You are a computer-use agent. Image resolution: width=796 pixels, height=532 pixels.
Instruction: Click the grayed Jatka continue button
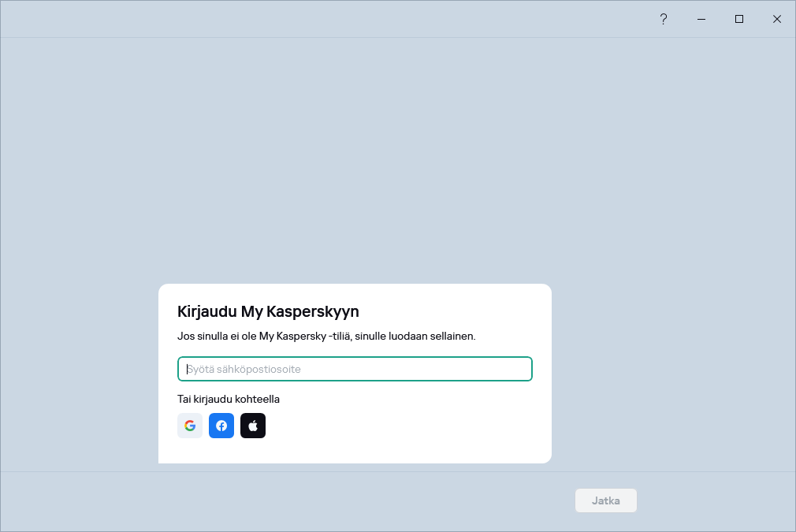pyautogui.click(x=605, y=500)
